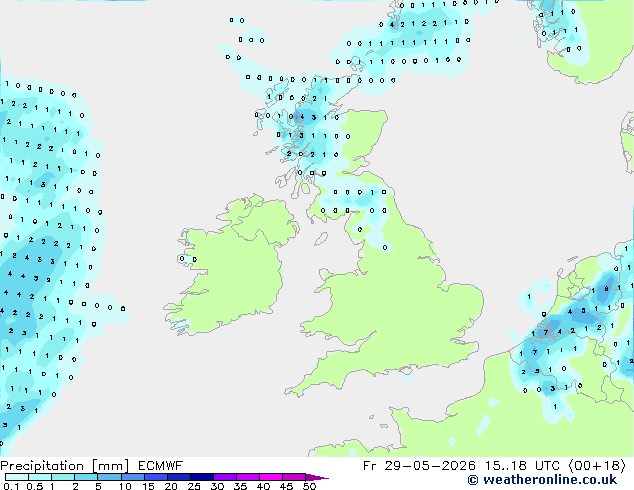Click the '25' legend scale label
634x490 pixels.
coord(194,486)
